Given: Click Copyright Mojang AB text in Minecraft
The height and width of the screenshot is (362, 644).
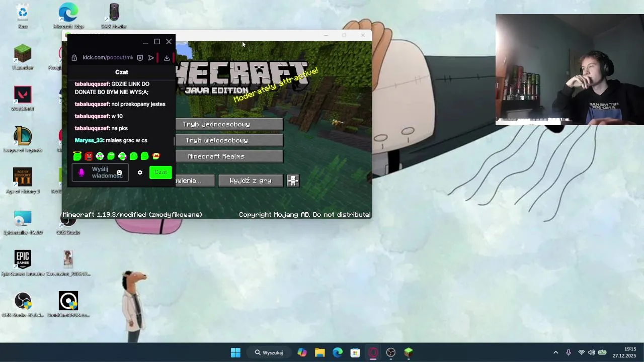Looking at the screenshot, I should (x=305, y=215).
